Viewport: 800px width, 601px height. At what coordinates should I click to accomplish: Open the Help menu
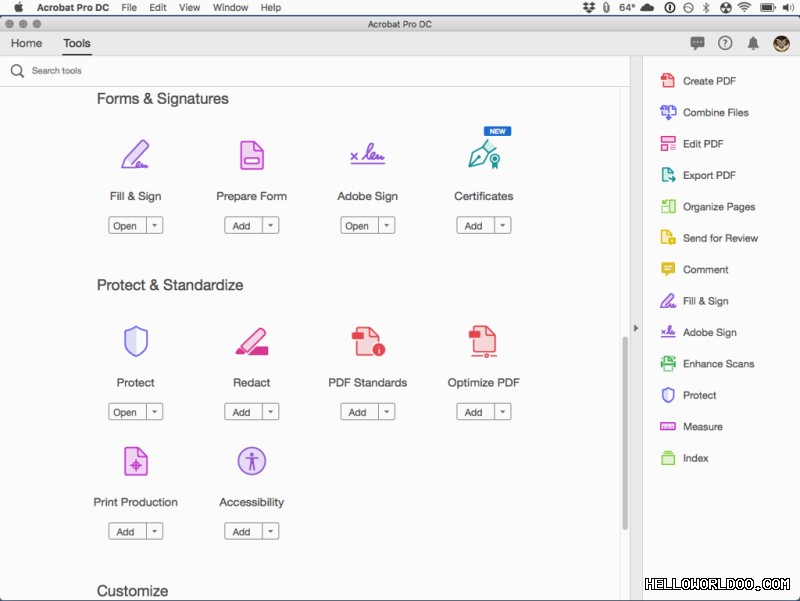click(x=270, y=8)
